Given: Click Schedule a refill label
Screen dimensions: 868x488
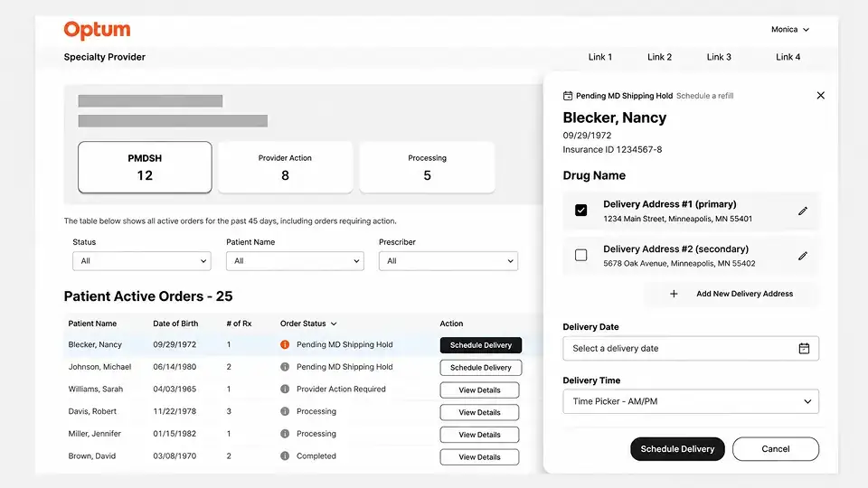Looking at the screenshot, I should [704, 96].
